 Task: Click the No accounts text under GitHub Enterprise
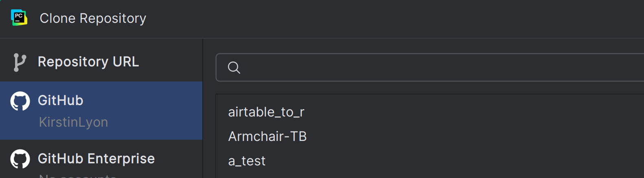(x=78, y=176)
